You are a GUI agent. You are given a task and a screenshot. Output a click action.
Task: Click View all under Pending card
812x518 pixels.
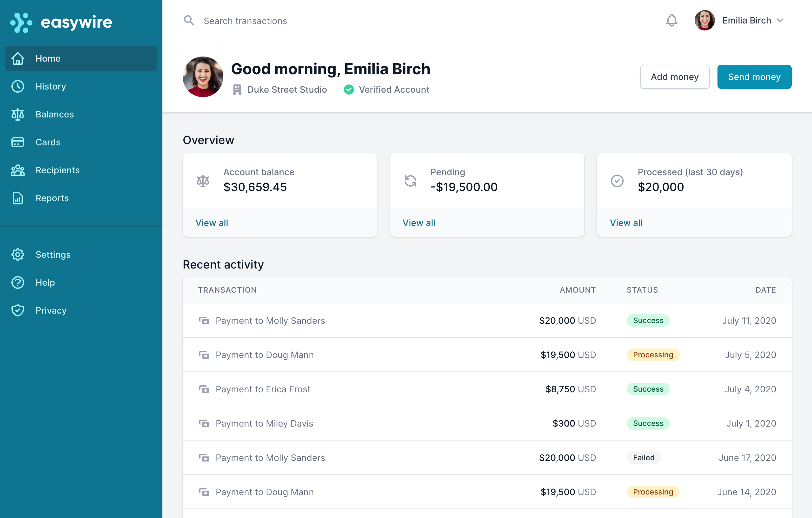[419, 223]
